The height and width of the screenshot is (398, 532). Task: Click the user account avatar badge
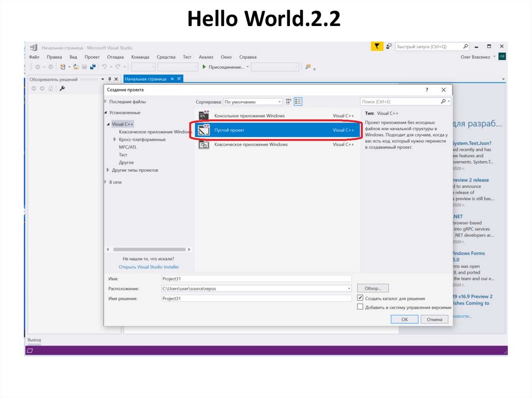pos(502,57)
